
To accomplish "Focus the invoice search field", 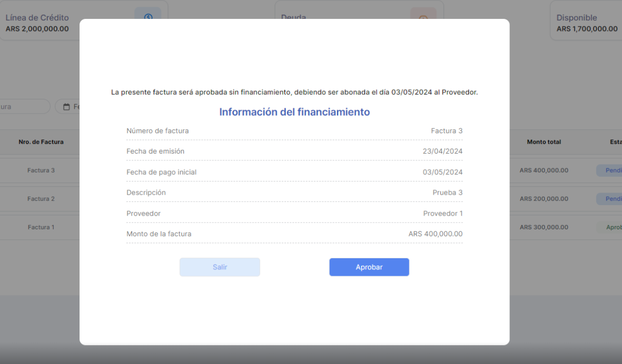I will tap(24, 107).
